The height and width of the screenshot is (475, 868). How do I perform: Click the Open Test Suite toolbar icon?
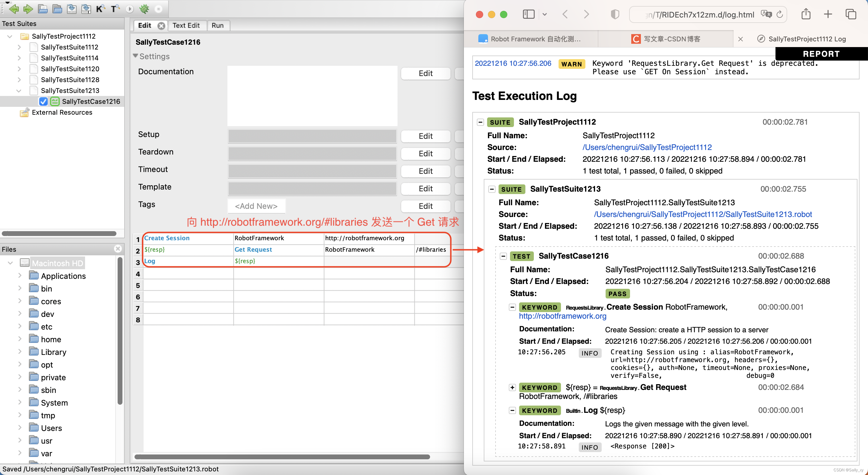click(43, 9)
